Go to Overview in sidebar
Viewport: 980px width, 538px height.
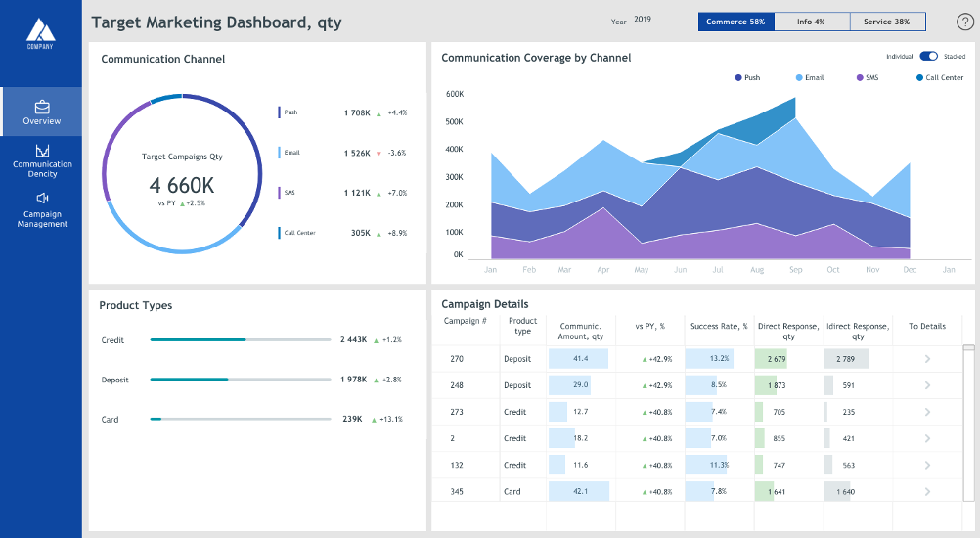[x=41, y=112]
